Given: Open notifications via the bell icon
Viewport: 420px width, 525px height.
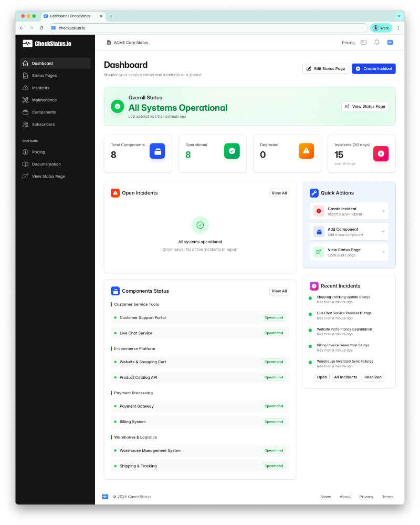Looking at the screenshot, I should click(377, 43).
